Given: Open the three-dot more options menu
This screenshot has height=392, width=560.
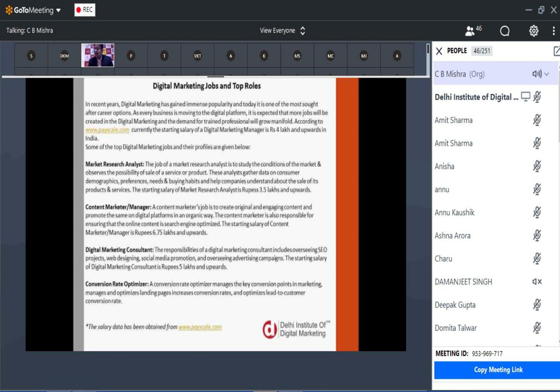Looking at the screenshot, I should [x=554, y=31].
